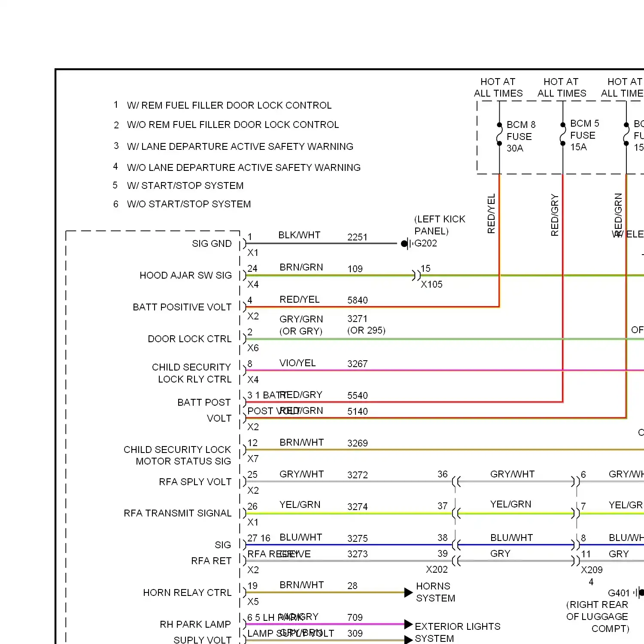Screen dimensions: 644x644
Task: Click circuit number 5140
Action: coord(358,411)
